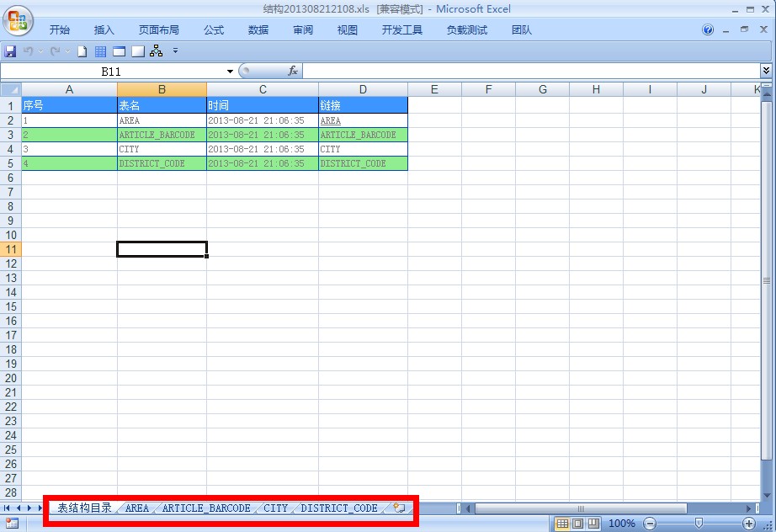776x532 pixels.
Task: Select row 11 header
Action: (x=11, y=249)
